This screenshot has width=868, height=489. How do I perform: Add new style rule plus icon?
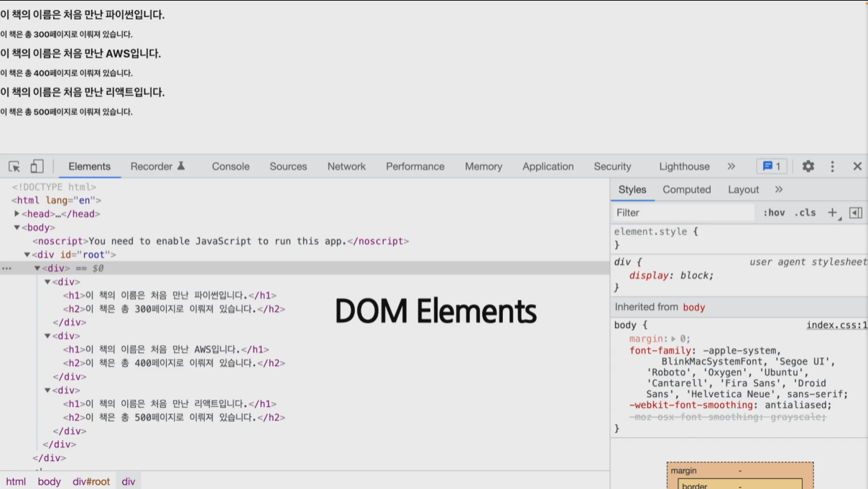pos(834,212)
